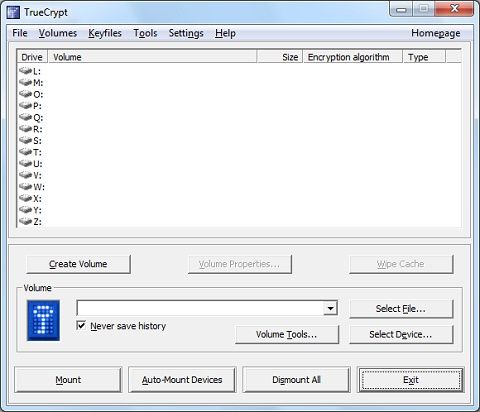The image size is (480, 412).
Task: Open the Help menu
Action: click(x=225, y=33)
